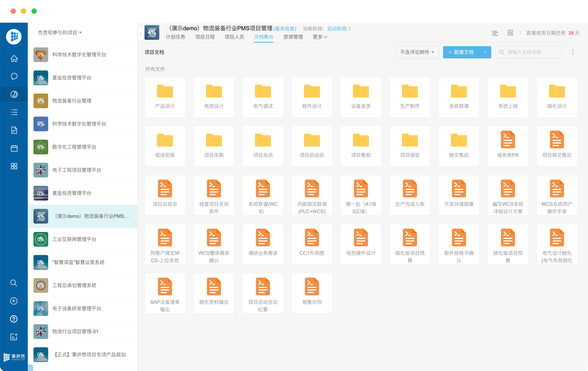Click the vertical three-dot more options

pos(573,52)
